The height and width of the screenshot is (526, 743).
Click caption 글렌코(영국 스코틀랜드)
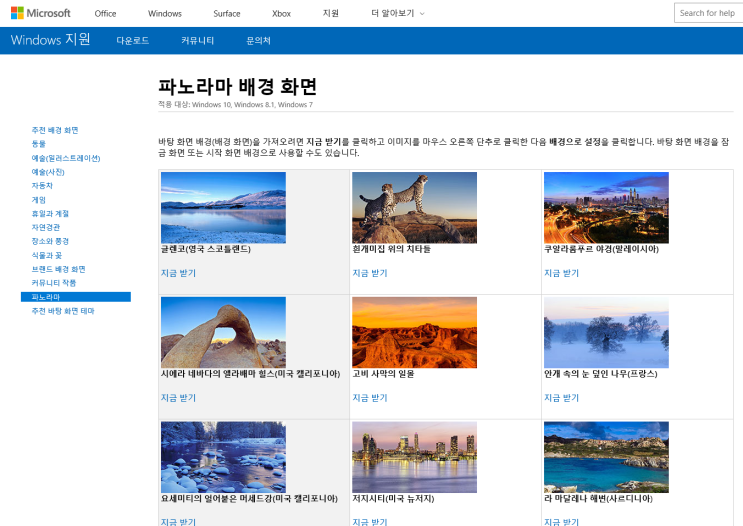pos(206,249)
